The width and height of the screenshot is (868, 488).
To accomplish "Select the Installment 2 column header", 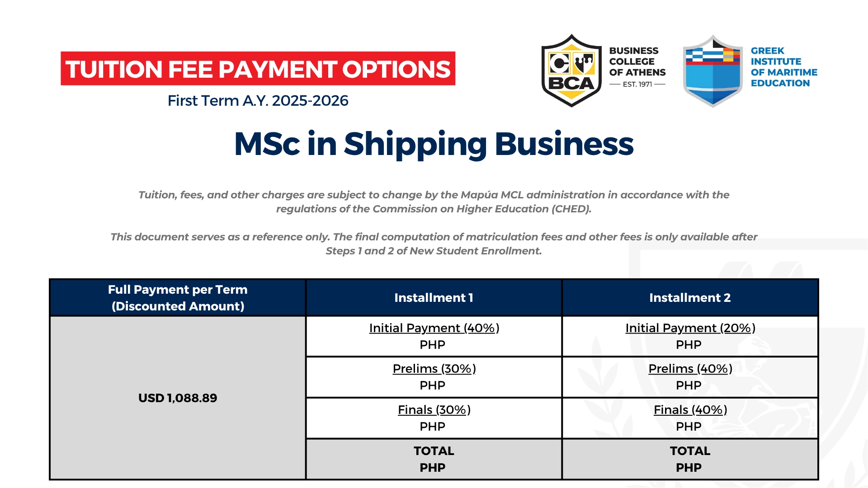I will click(x=690, y=298).
